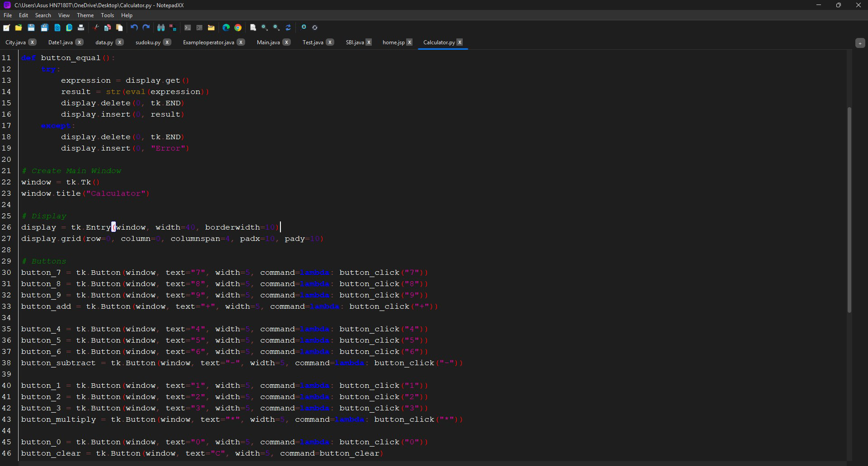Launch the first terminal icon
868x466 pixels.
click(188, 28)
